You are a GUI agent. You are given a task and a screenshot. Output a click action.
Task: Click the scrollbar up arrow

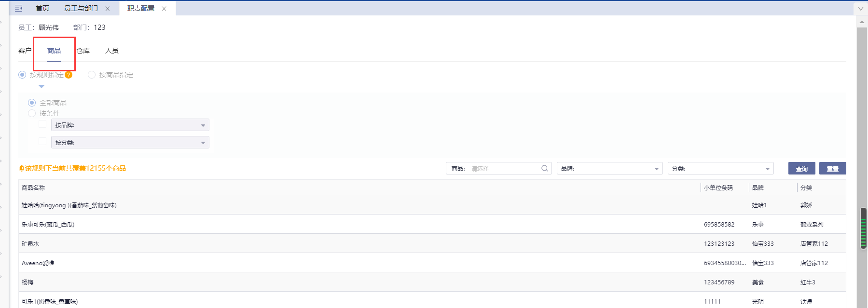click(x=862, y=22)
